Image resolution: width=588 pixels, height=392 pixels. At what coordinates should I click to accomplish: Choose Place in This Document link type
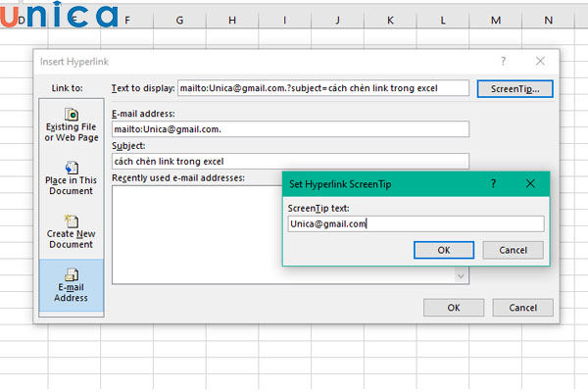point(70,178)
